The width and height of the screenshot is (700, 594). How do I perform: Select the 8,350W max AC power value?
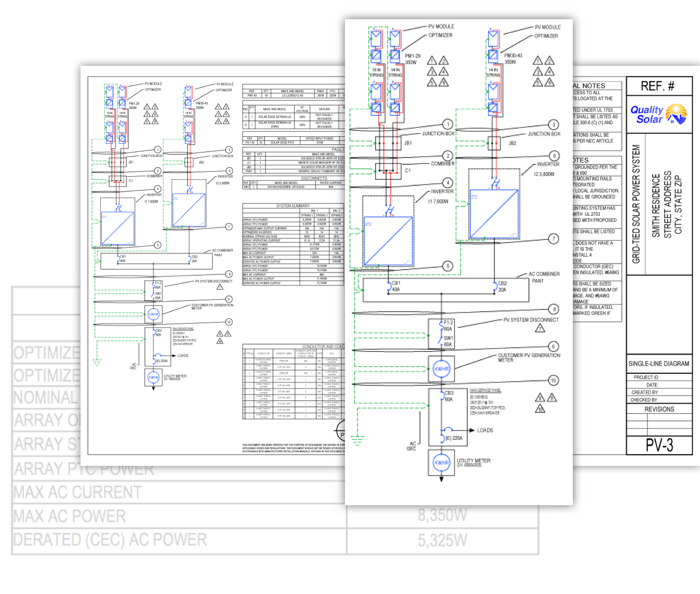pyautogui.click(x=442, y=515)
